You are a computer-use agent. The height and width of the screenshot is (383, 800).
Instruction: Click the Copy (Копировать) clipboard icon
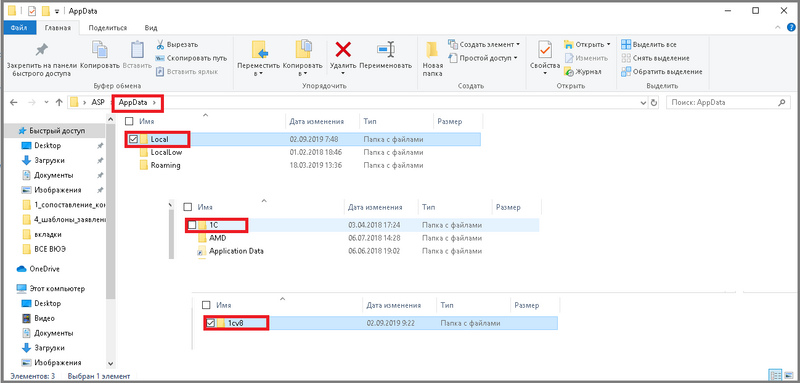point(99,49)
